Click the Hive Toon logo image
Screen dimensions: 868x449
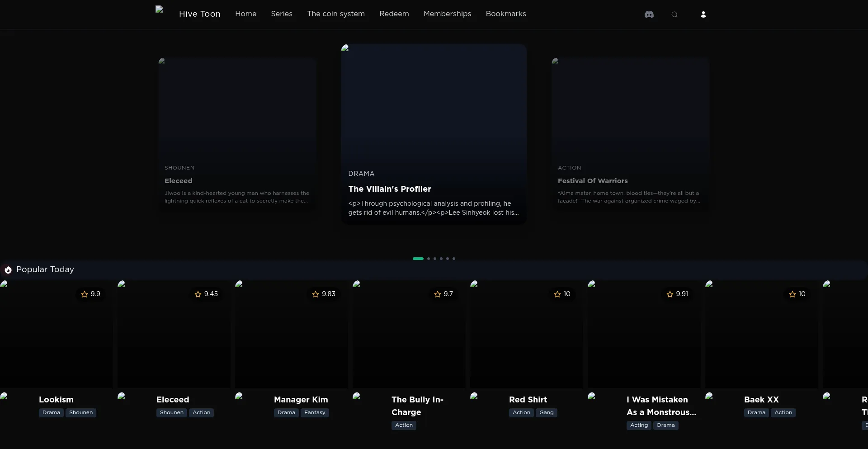[159, 10]
